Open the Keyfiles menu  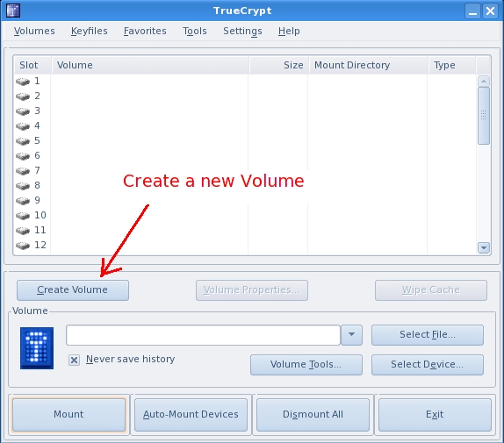click(89, 31)
